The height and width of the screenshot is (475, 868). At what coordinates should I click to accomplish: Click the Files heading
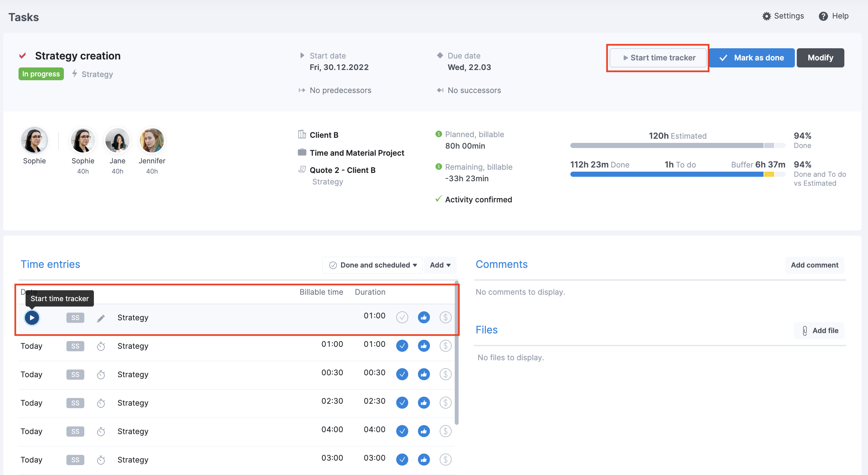(487, 330)
